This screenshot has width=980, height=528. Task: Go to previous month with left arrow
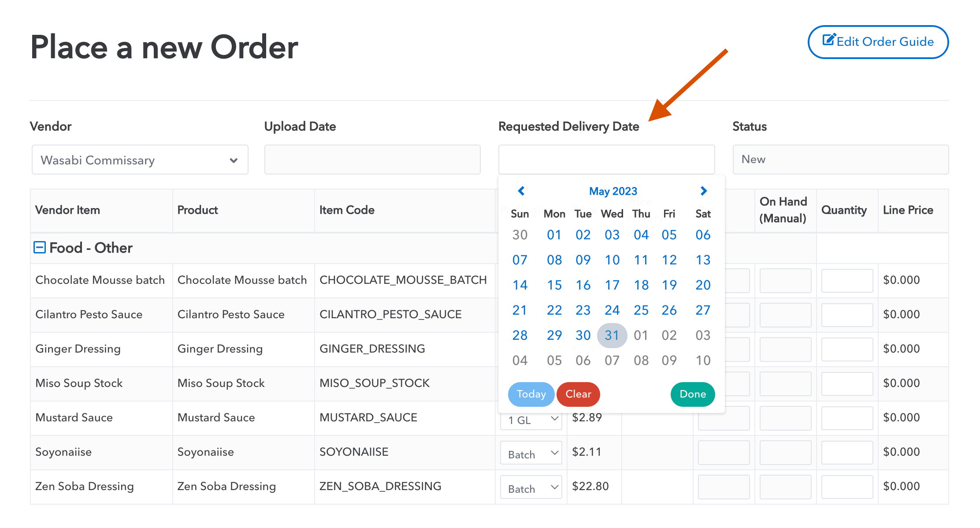coord(521,191)
